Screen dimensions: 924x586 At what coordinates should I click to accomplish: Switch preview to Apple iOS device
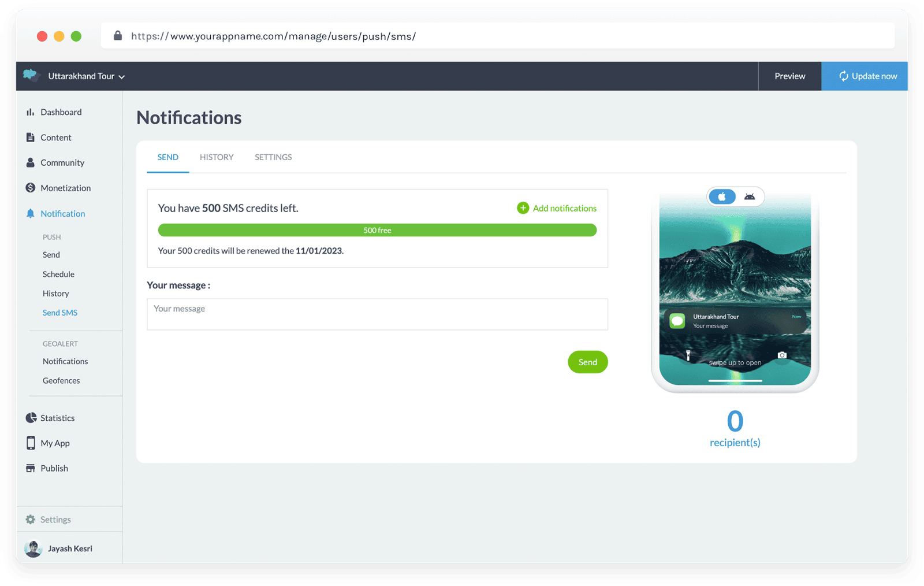click(722, 197)
